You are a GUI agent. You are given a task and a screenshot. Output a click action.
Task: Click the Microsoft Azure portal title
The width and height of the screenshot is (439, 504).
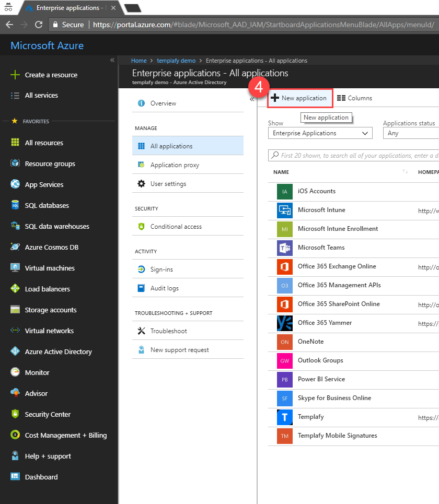[47, 45]
